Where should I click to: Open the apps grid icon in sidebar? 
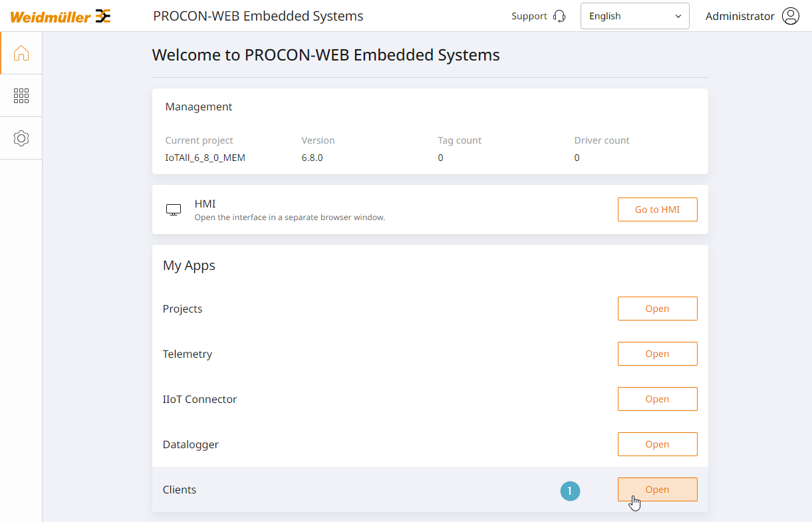(x=21, y=96)
